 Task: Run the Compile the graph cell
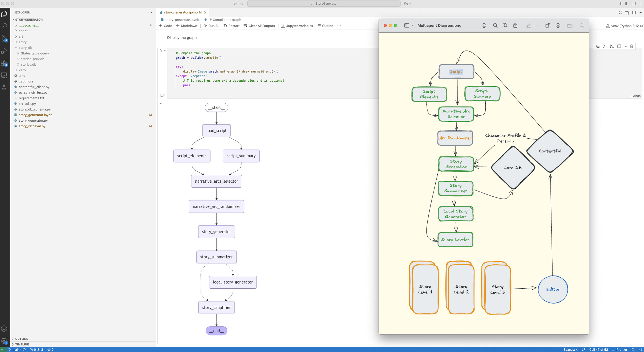(x=161, y=51)
